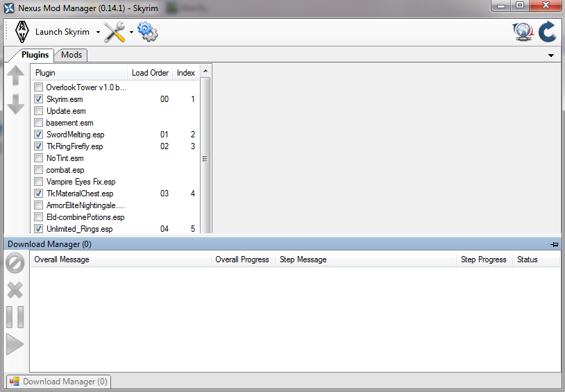Screen dimensions: 565x392
Task: Enable Eld-combinePotions.esp checkbox
Action: [39, 217]
